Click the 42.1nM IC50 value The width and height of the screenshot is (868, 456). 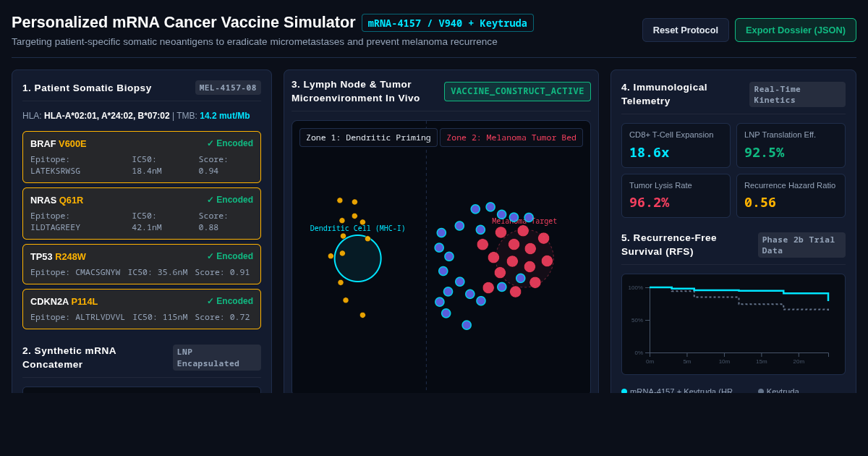coord(147,228)
